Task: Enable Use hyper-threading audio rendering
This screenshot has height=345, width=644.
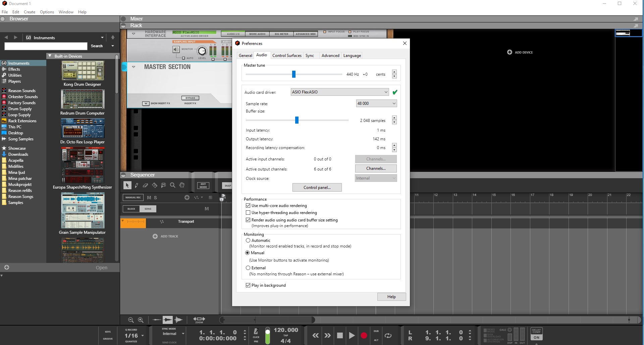Action: 248,212
